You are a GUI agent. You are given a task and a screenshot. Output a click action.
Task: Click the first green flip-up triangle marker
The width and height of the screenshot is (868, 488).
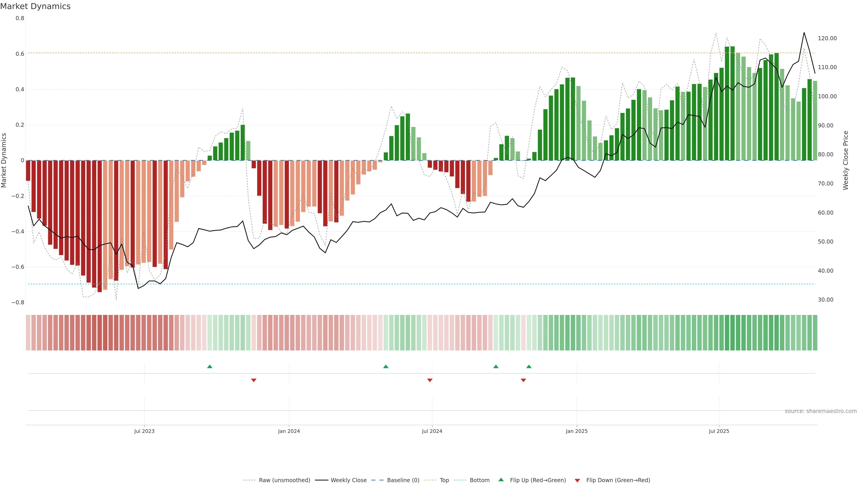[210, 366]
